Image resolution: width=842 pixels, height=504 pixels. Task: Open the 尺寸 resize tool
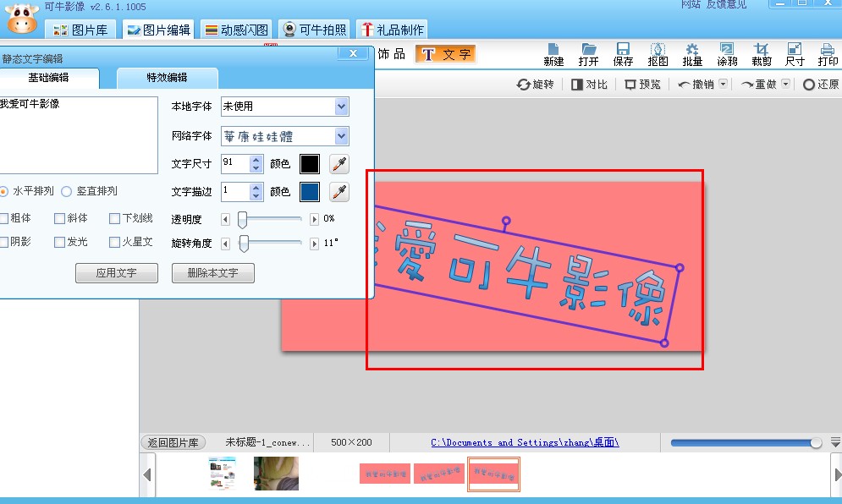[795, 55]
